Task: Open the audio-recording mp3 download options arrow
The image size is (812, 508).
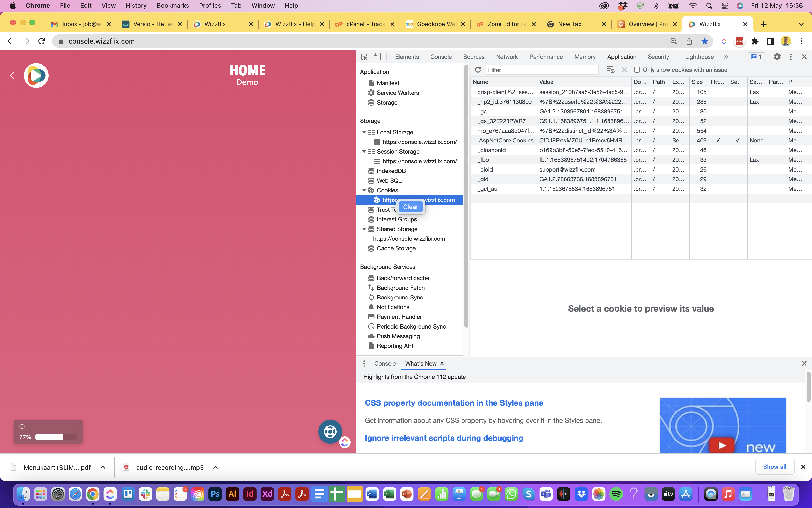Action: (x=216, y=467)
